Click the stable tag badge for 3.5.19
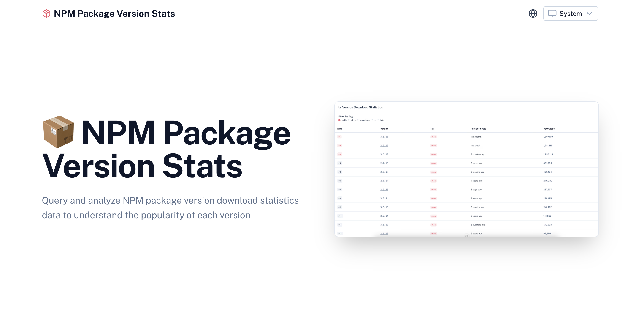The height and width of the screenshot is (321, 644). point(433,146)
